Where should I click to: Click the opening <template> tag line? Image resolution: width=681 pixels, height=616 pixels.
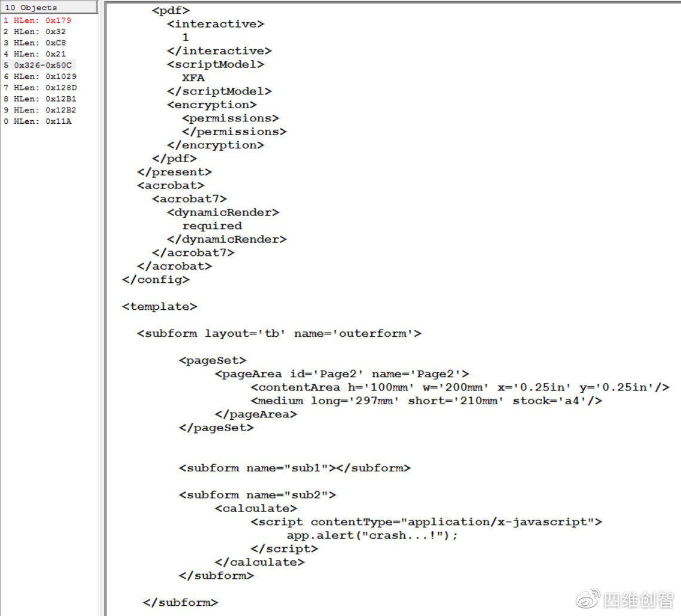tap(159, 307)
